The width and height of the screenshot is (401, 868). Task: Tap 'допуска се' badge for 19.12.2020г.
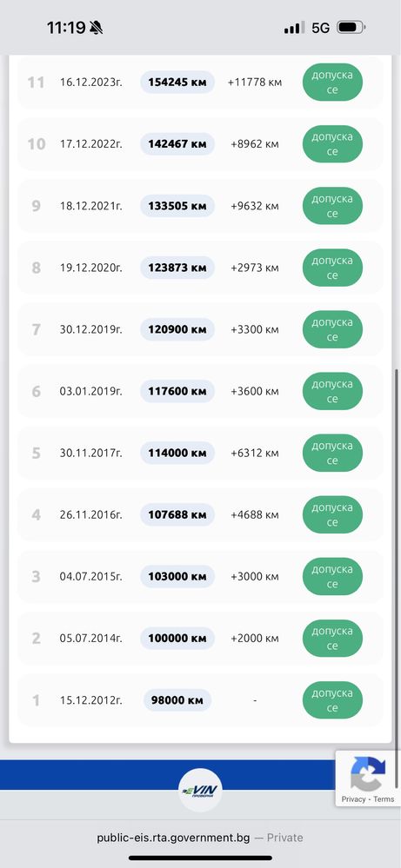click(332, 268)
